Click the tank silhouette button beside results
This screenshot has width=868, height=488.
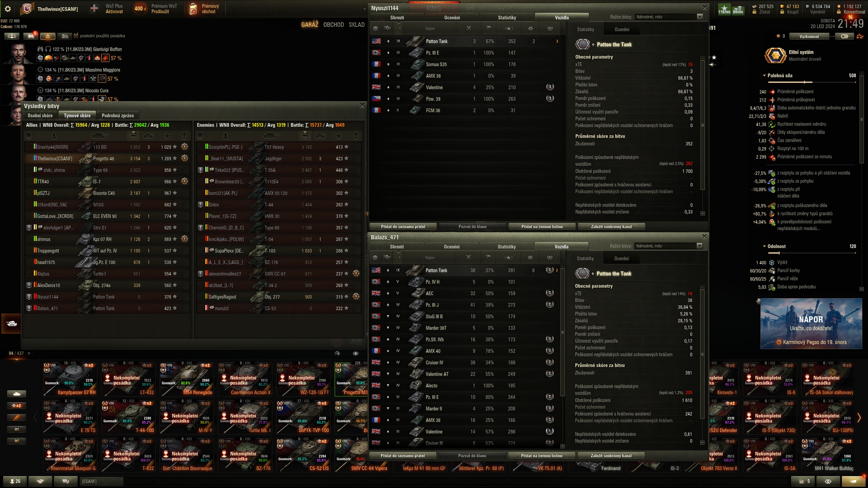point(12,324)
